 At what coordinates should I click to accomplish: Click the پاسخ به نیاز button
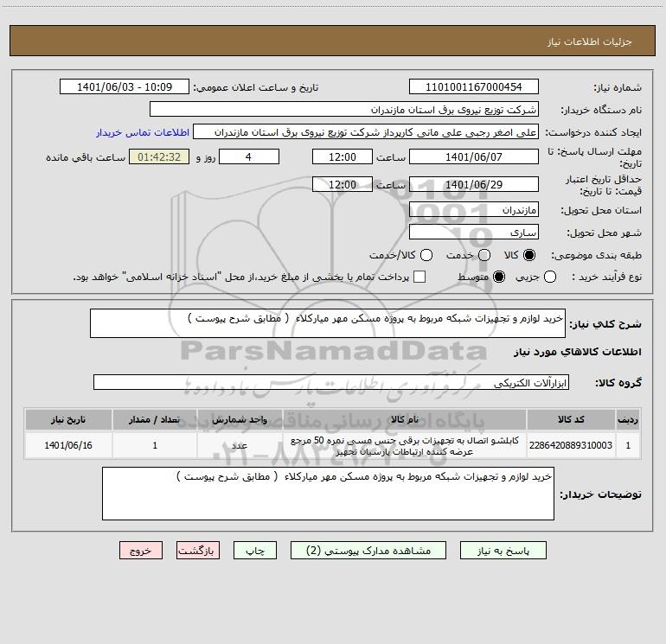pyautogui.click(x=503, y=551)
